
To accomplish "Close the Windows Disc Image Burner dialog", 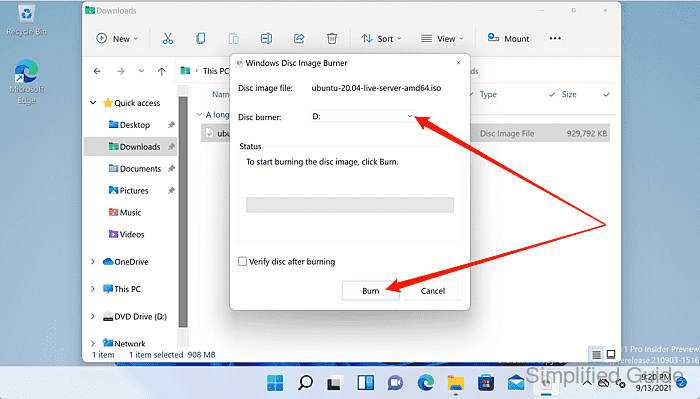I will point(458,63).
